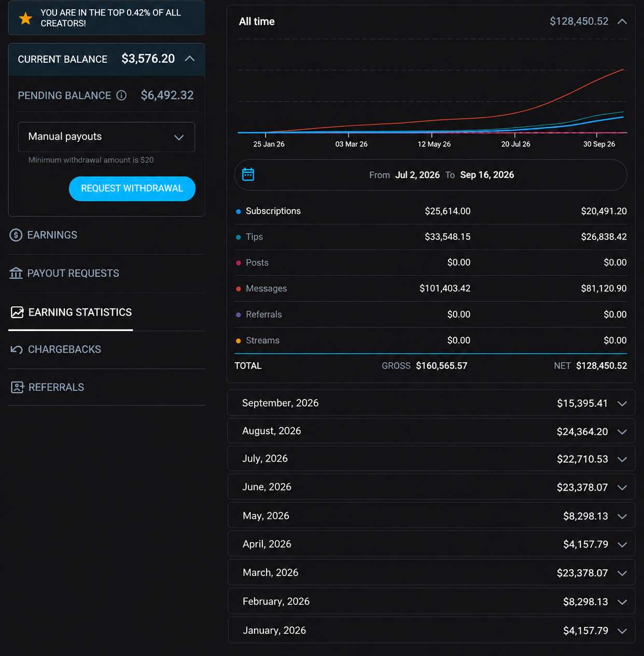644x656 pixels.
Task: Click the To date Sep 16, 2026
Action: tap(487, 175)
